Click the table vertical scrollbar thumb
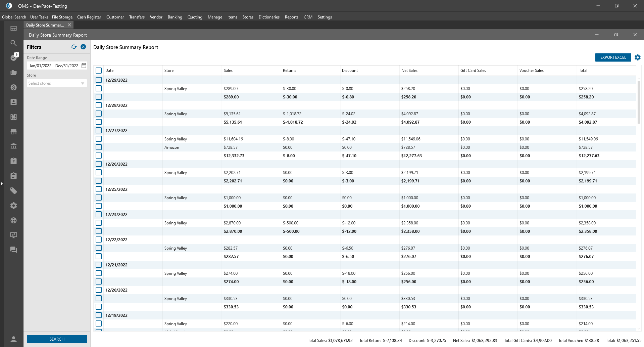This screenshot has width=644, height=347. point(639,102)
